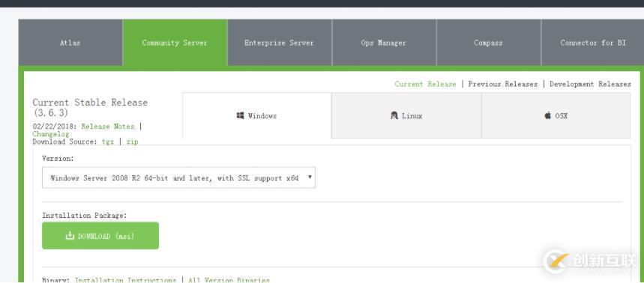Open the Changelog link
This screenshot has width=644, height=283.
51,134
